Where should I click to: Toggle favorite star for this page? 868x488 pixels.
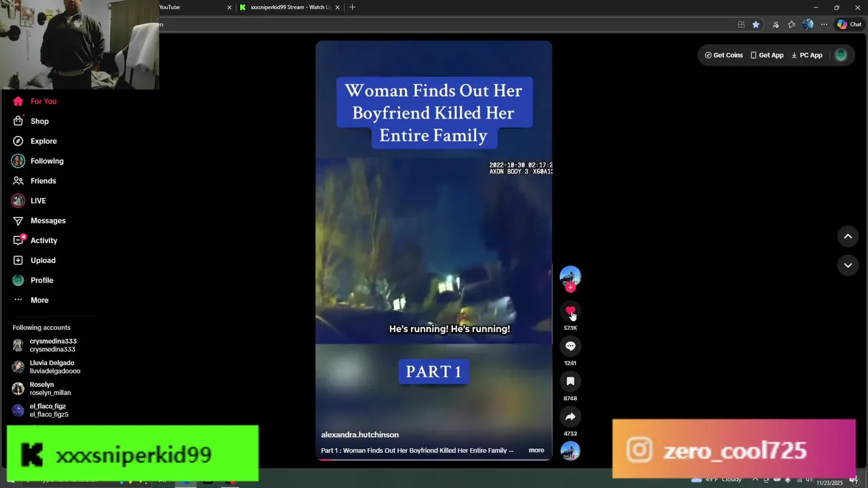pyautogui.click(x=756, y=24)
